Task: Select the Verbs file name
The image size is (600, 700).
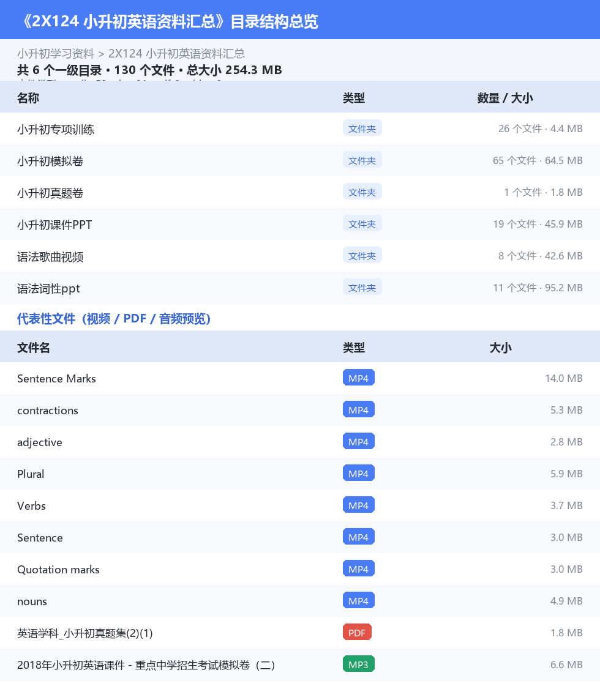Action: point(32,506)
